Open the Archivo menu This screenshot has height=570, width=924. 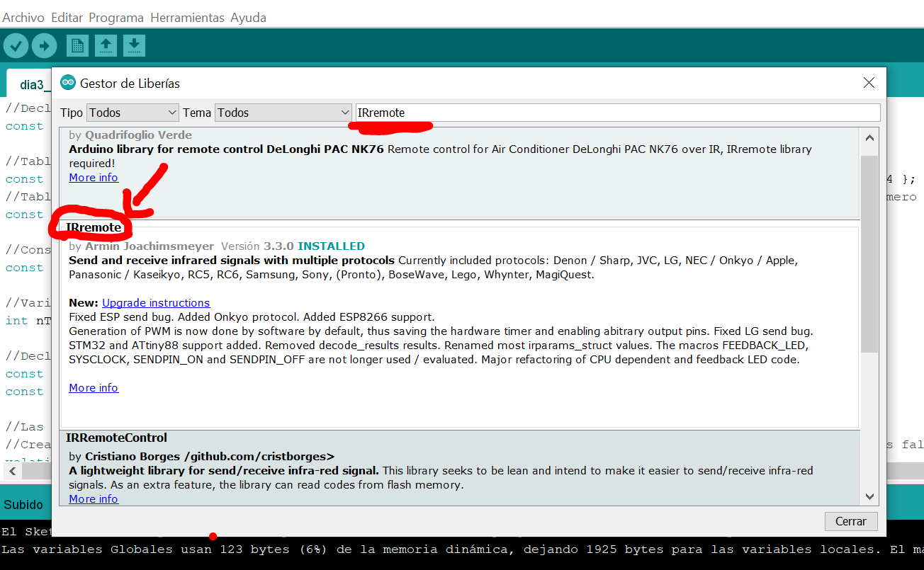pyautogui.click(x=23, y=18)
